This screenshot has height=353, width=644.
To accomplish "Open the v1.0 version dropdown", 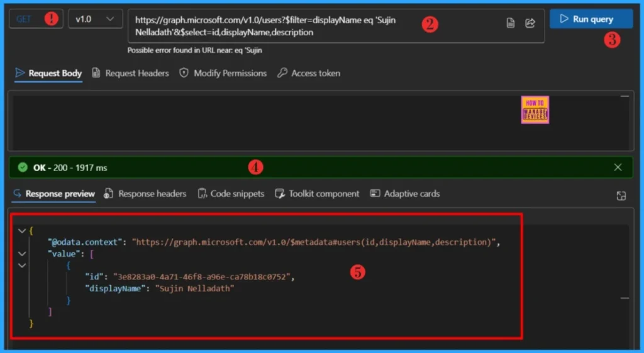I will coord(96,19).
